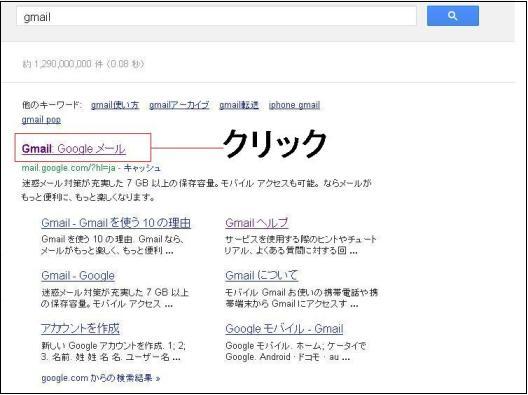Click google.com からの検索結果 » link

pyautogui.click(x=101, y=378)
